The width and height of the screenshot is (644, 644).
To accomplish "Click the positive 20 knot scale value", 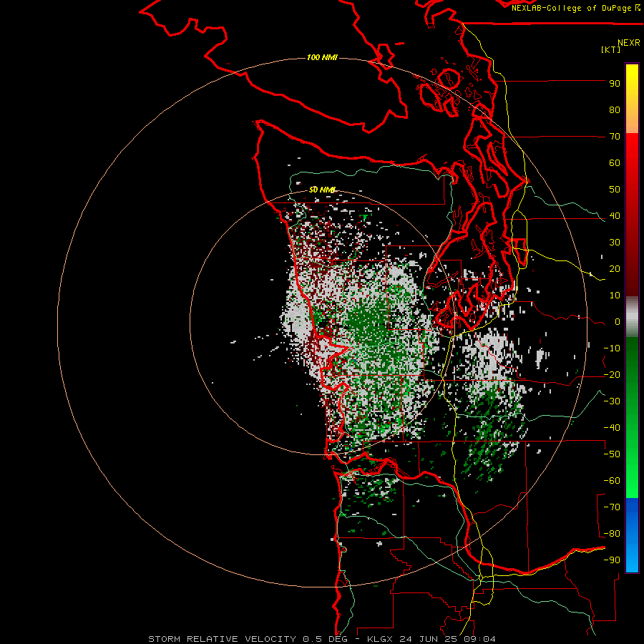I will coord(615,268).
